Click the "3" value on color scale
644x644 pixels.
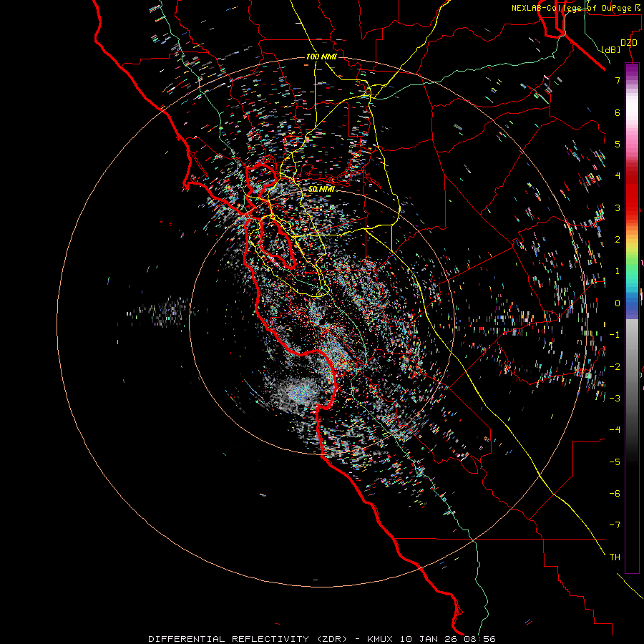coord(618,208)
